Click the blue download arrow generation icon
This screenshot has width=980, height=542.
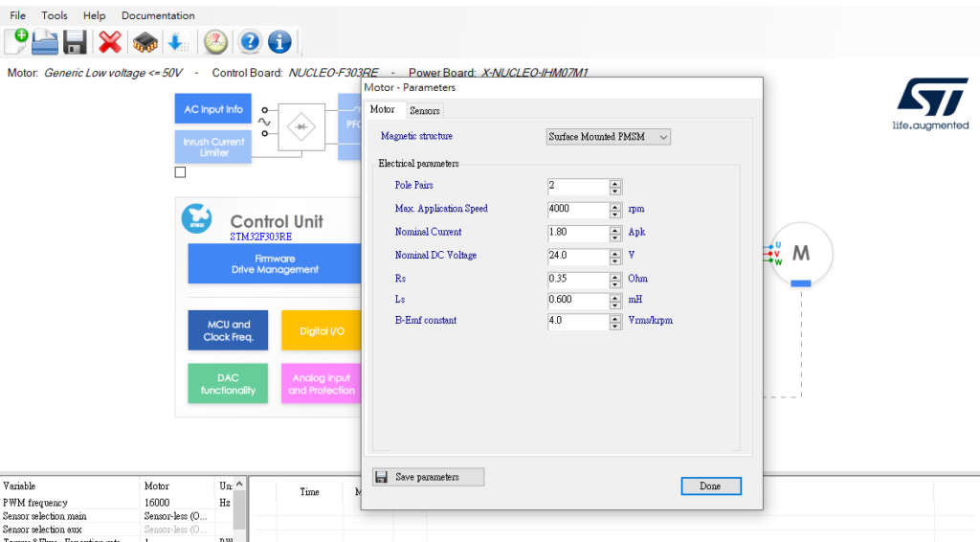(179, 42)
